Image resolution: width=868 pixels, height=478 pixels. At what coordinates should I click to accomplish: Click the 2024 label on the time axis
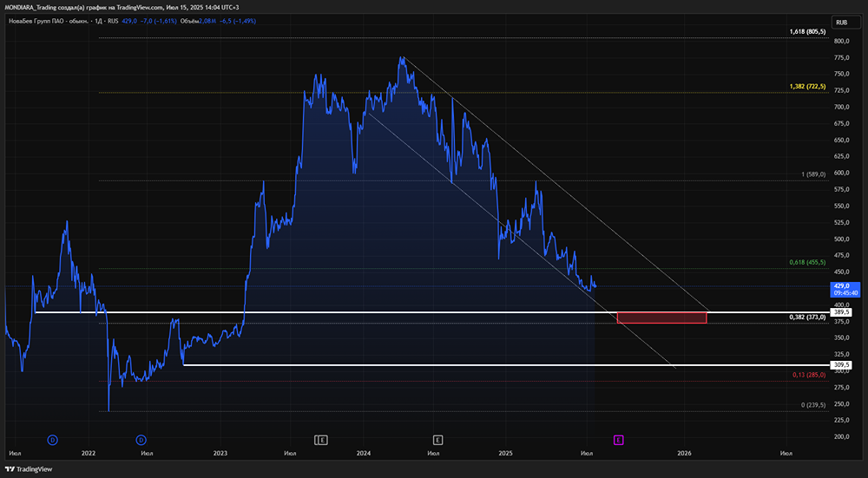pos(363,453)
